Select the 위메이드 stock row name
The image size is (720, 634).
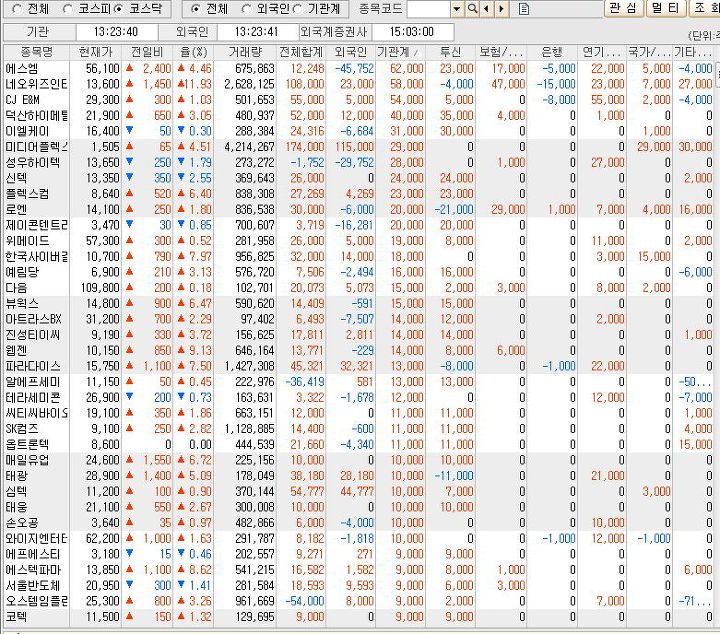click(x=27, y=241)
